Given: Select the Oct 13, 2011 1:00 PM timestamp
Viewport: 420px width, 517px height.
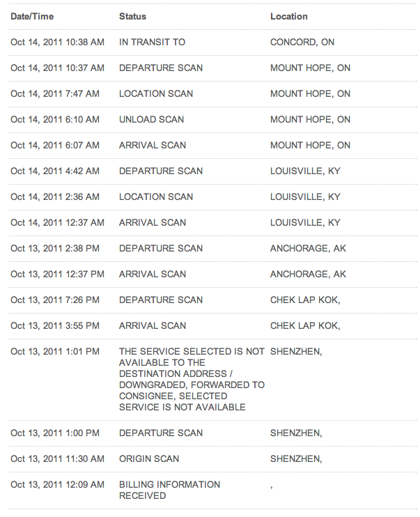Looking at the screenshot, I should pyautogui.click(x=55, y=433).
